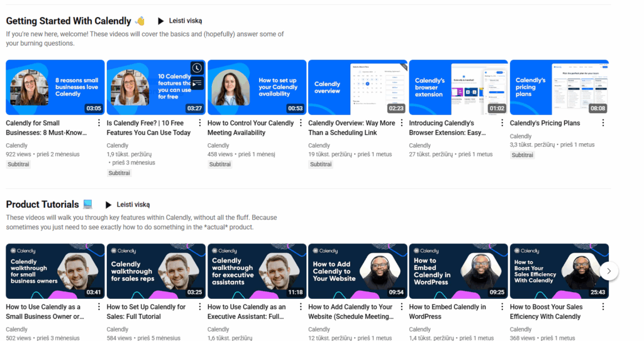Open title 'Calendly Overview: Way More Than a Scheduling Link'
The width and height of the screenshot is (644, 341).
click(352, 127)
